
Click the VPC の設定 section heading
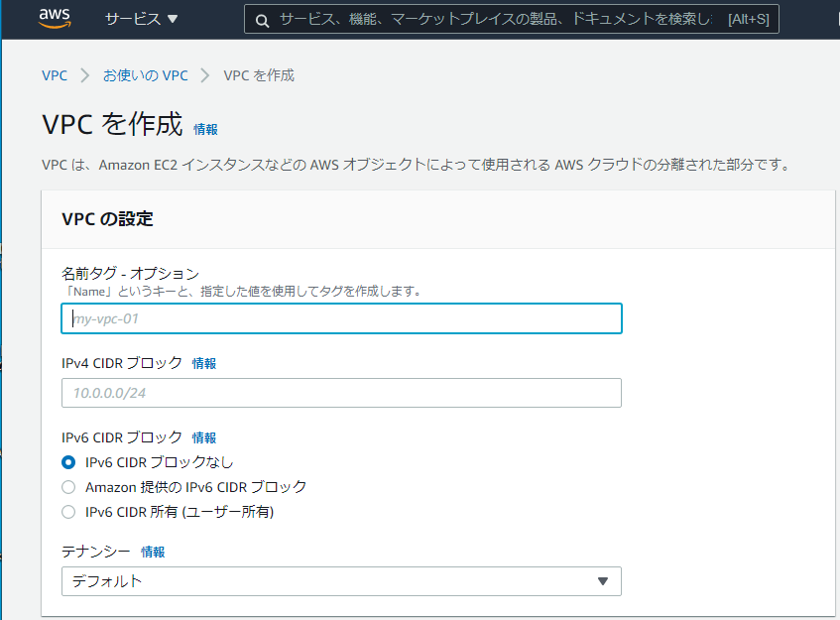click(x=108, y=218)
